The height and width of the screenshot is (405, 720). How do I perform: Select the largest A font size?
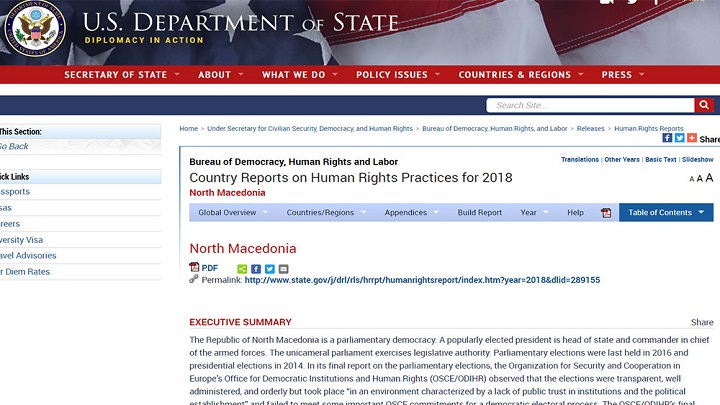(709, 178)
